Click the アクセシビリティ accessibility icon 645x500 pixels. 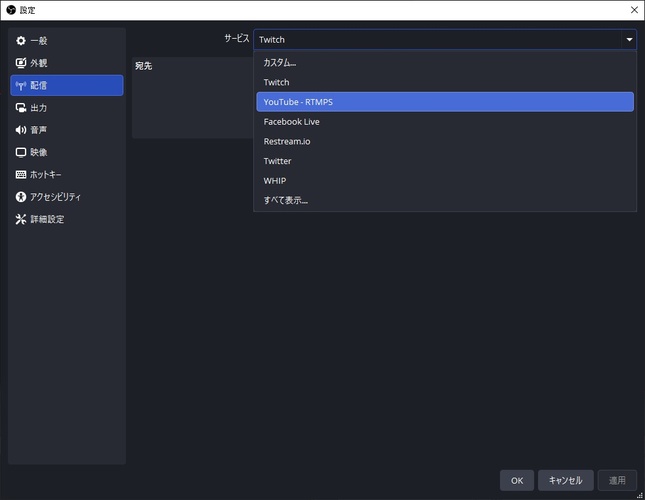[21, 197]
